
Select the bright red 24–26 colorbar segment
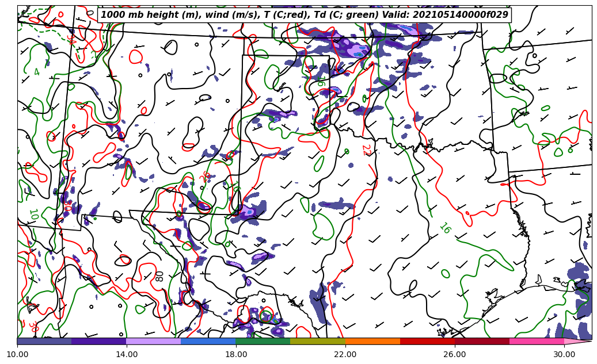click(427, 341)
